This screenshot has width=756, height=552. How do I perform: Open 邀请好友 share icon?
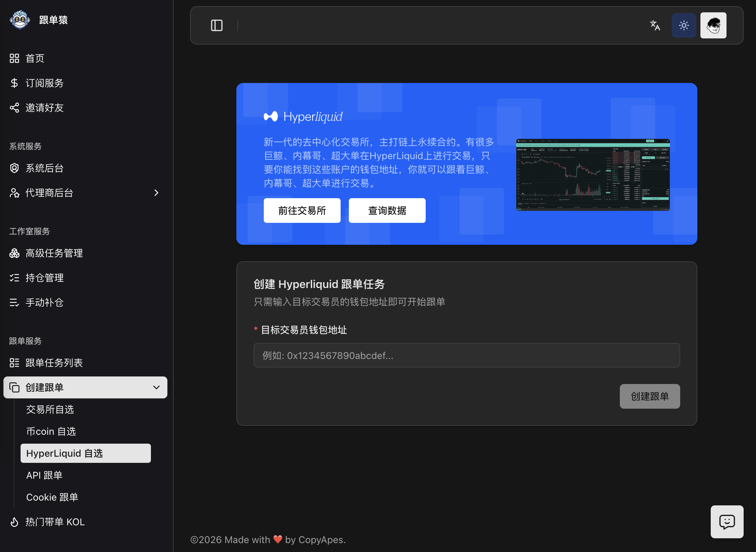(x=14, y=108)
